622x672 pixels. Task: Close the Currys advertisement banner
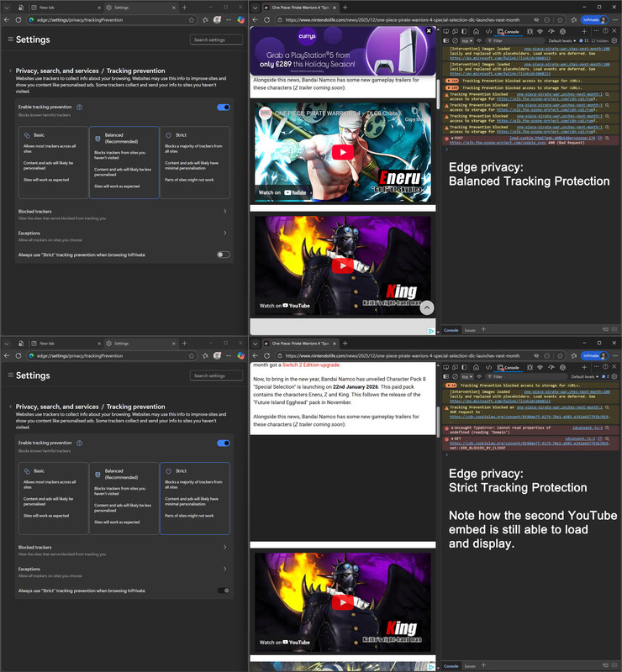429,30
